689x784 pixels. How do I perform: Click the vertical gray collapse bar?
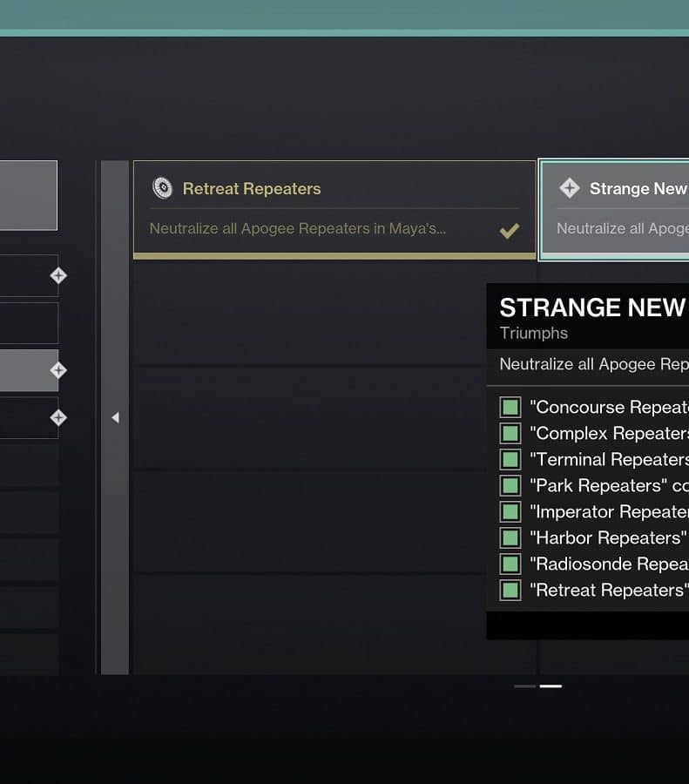click(x=115, y=417)
